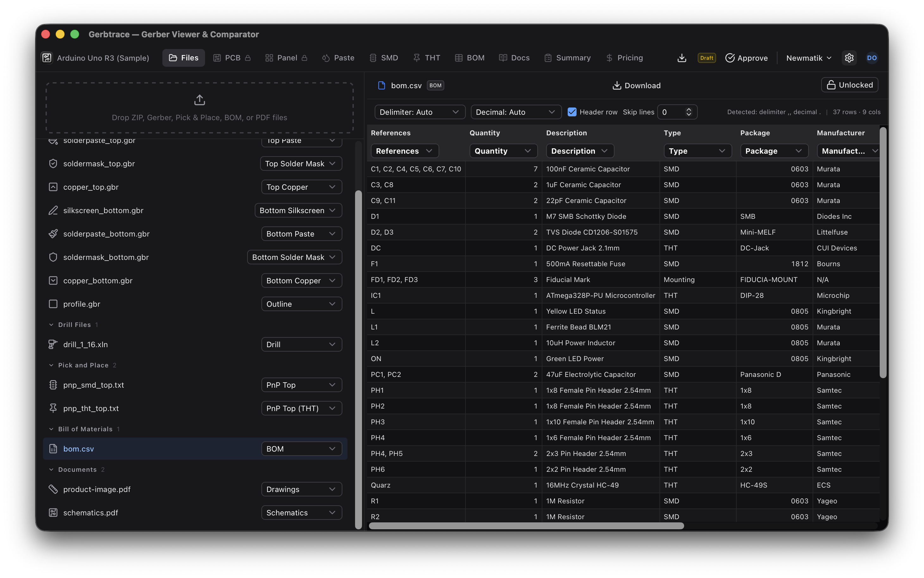Click the project board icon beside Arduino Uno R3
This screenshot has width=924, height=578.
click(x=47, y=58)
